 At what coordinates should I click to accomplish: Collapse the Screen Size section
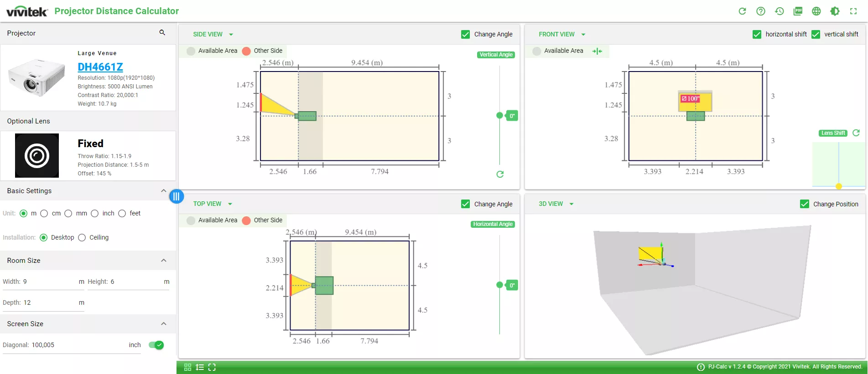163,324
